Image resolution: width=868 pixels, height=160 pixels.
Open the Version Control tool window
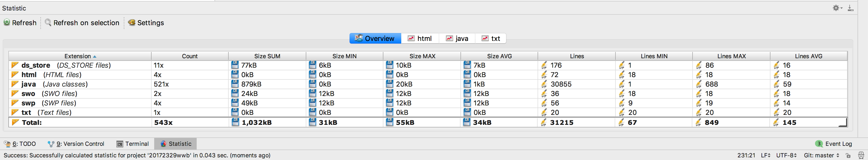tap(76, 144)
